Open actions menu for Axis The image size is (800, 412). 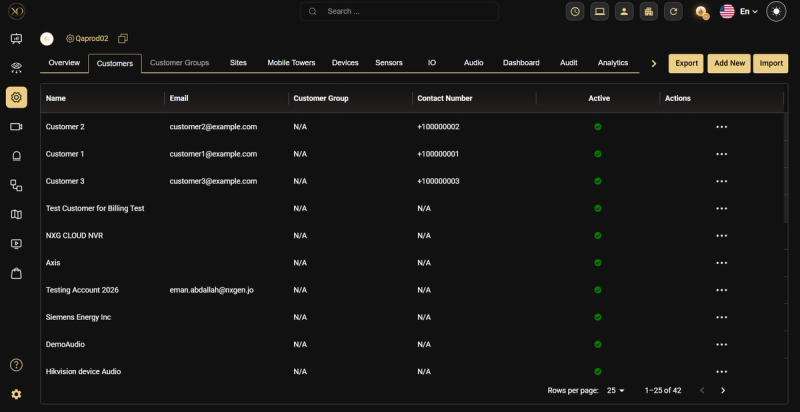tap(721, 263)
